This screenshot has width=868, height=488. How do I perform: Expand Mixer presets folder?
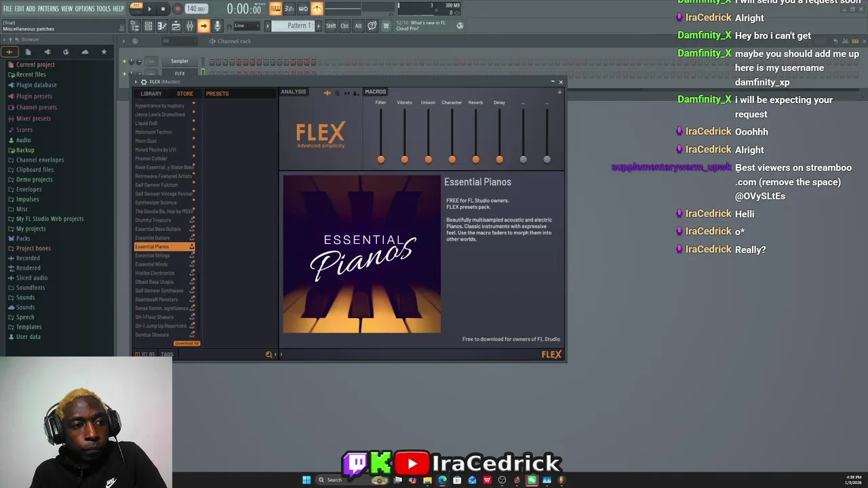pos(33,119)
